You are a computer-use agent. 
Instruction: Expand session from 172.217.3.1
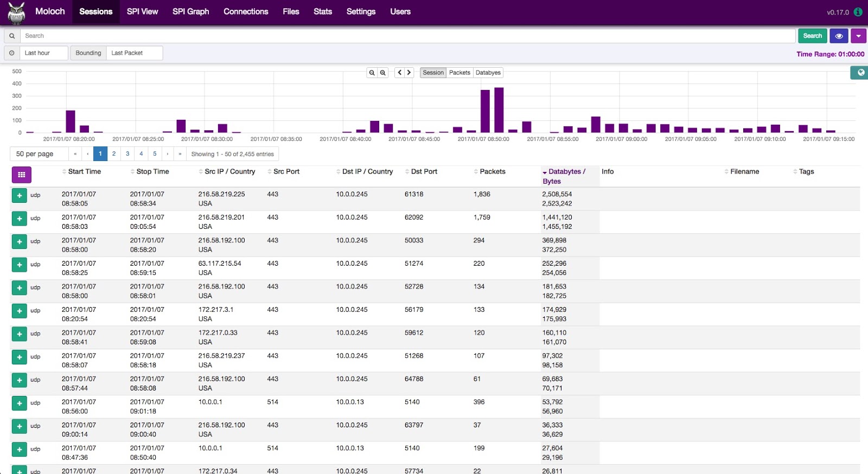(20, 311)
